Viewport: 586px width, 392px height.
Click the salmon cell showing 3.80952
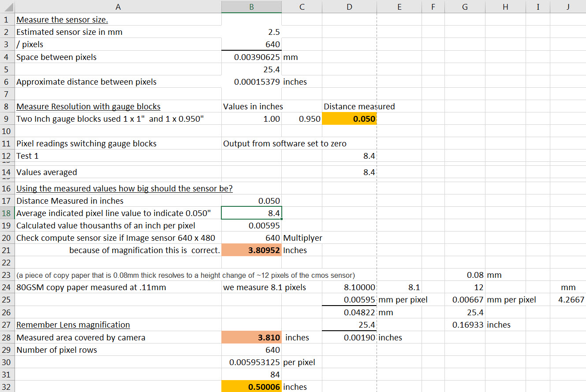tap(251, 250)
